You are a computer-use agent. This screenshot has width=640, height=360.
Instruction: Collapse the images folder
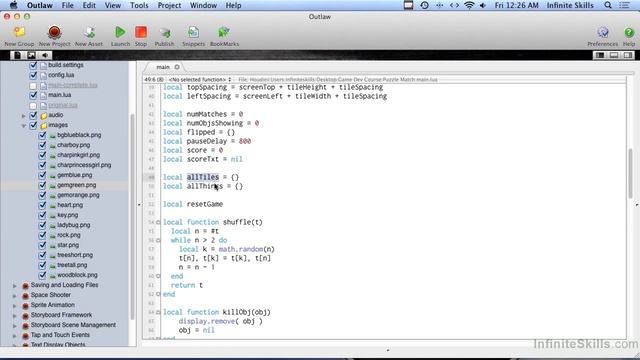coord(23,126)
